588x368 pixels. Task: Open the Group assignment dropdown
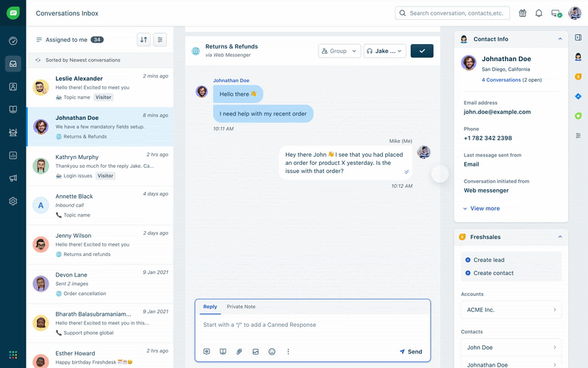pyautogui.click(x=340, y=51)
